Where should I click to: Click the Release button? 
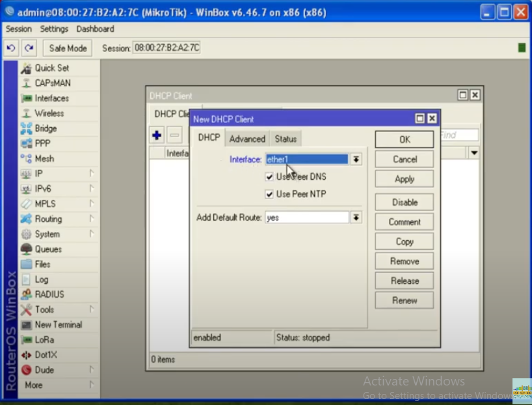pos(404,281)
